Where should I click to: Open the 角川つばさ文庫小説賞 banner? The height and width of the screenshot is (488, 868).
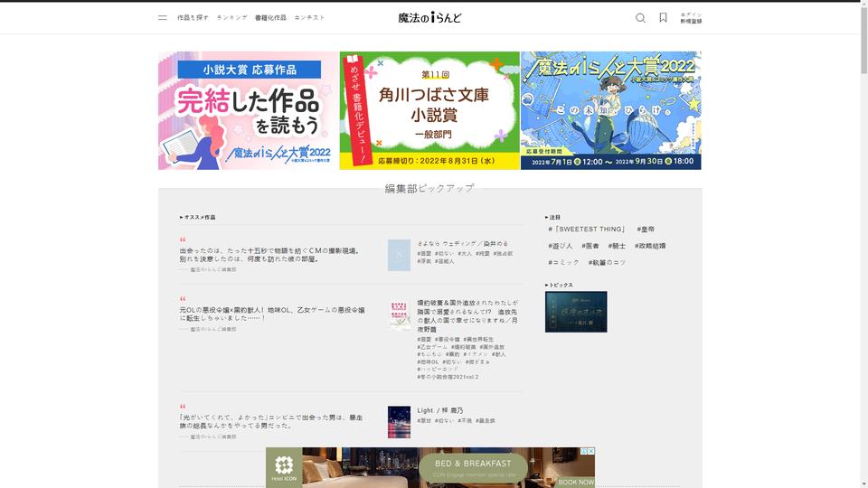click(429, 110)
